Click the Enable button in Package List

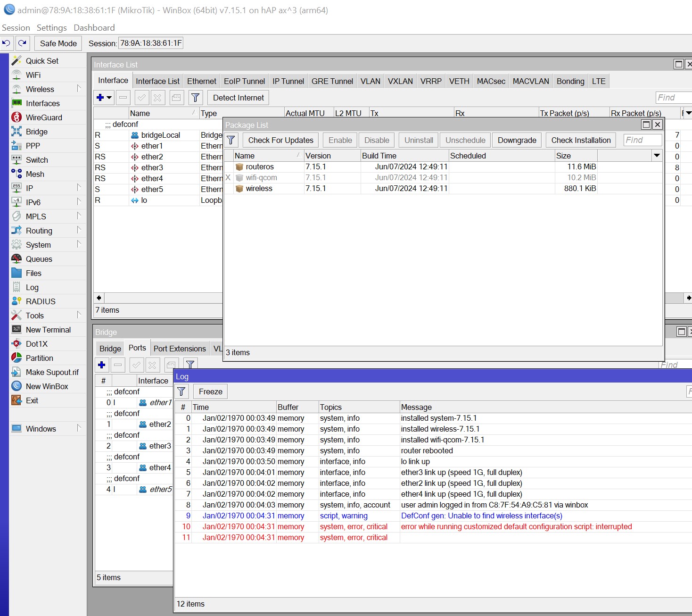click(x=340, y=140)
